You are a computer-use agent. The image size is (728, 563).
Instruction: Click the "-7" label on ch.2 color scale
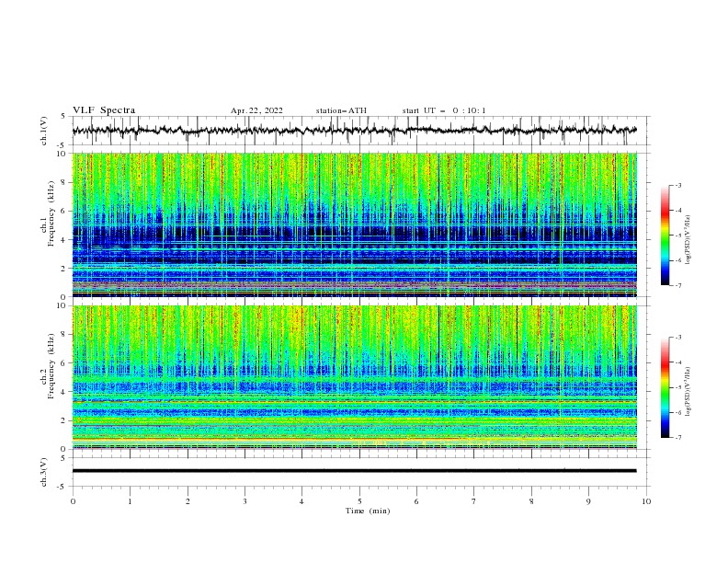(x=678, y=438)
